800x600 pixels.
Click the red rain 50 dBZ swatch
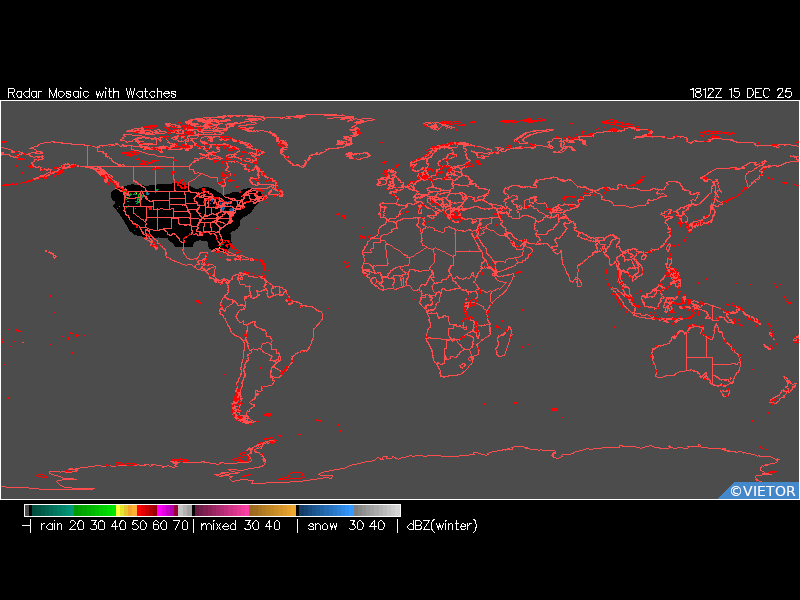pyautogui.click(x=146, y=510)
